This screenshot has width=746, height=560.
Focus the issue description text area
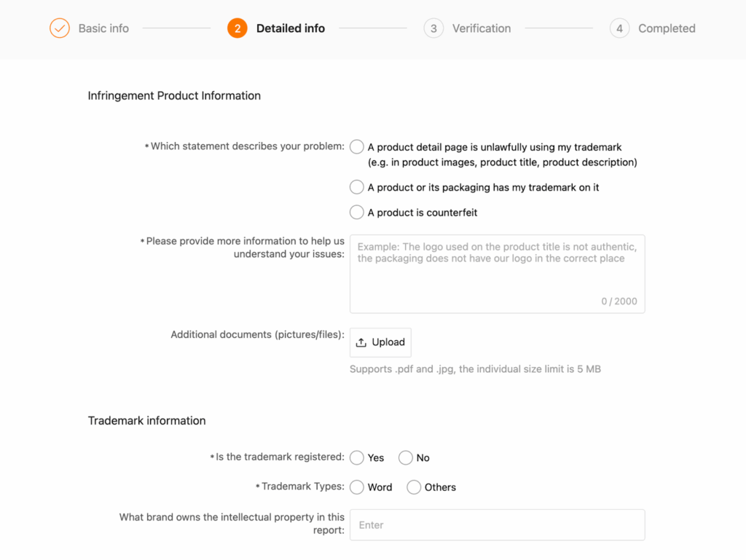[497, 274]
